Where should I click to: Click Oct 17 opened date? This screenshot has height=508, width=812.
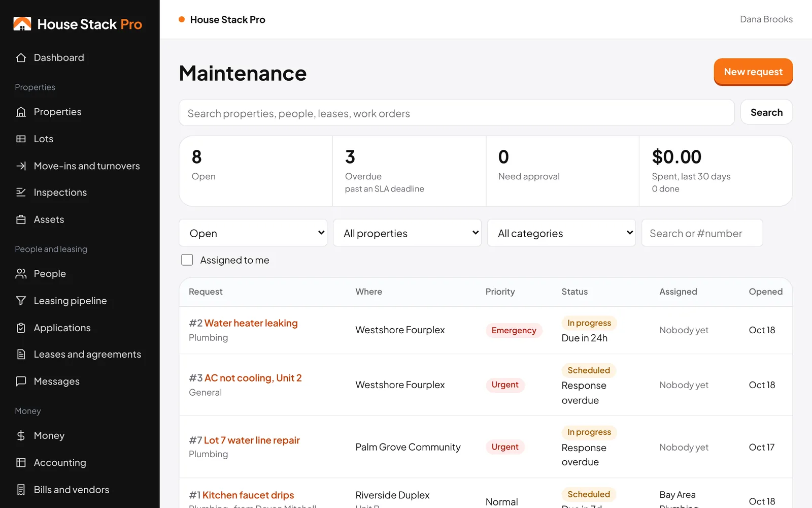761,447
